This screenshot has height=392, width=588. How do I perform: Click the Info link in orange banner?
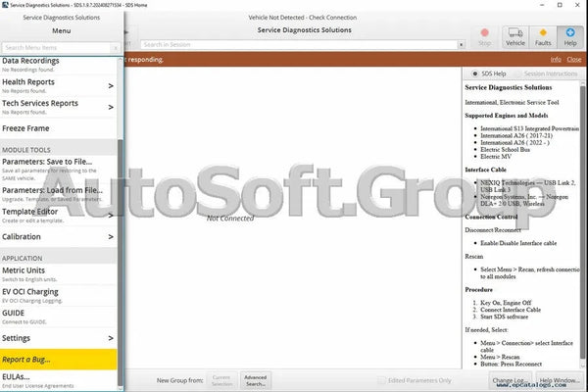point(556,59)
